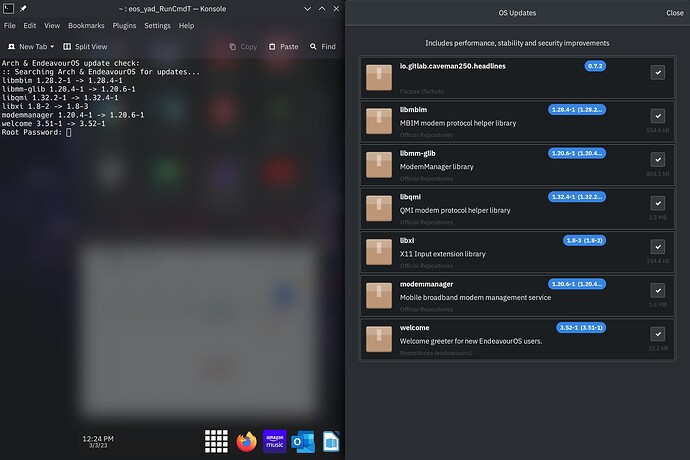Click the Split View toolbar button

tap(85, 46)
